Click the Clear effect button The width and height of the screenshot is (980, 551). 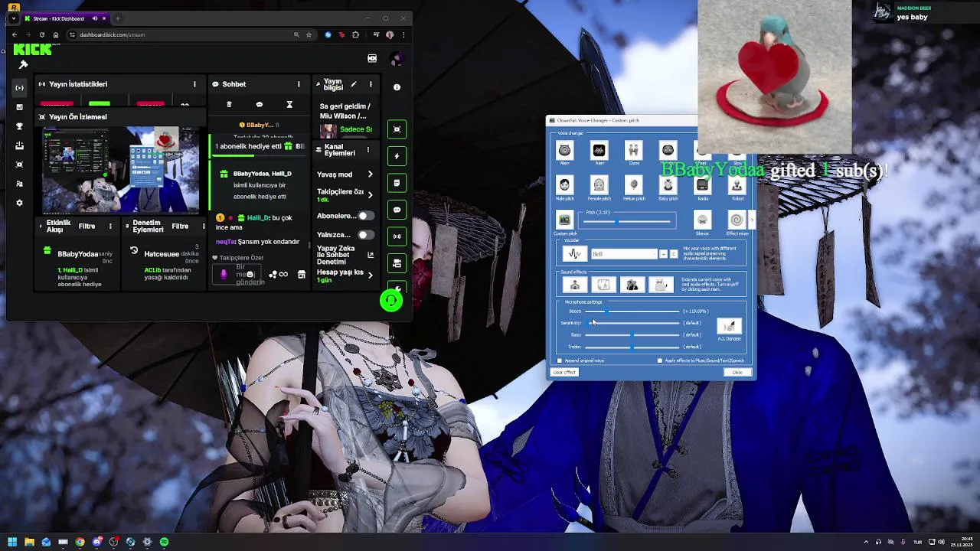(564, 373)
